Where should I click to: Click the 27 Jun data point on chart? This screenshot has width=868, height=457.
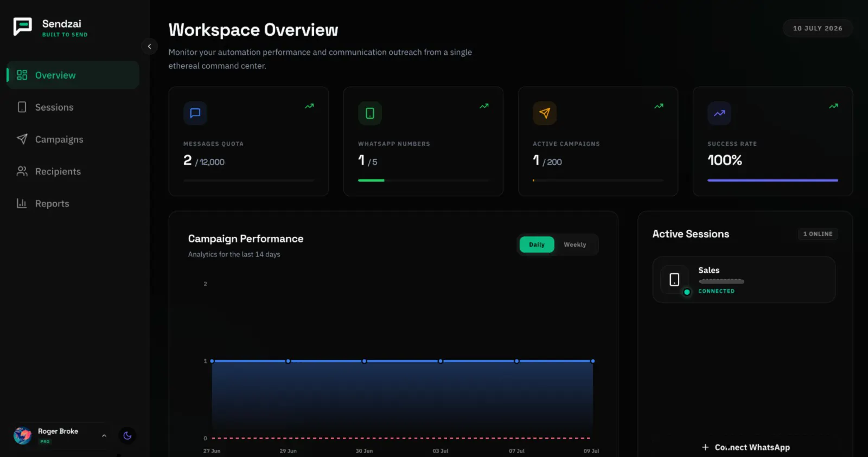point(212,361)
